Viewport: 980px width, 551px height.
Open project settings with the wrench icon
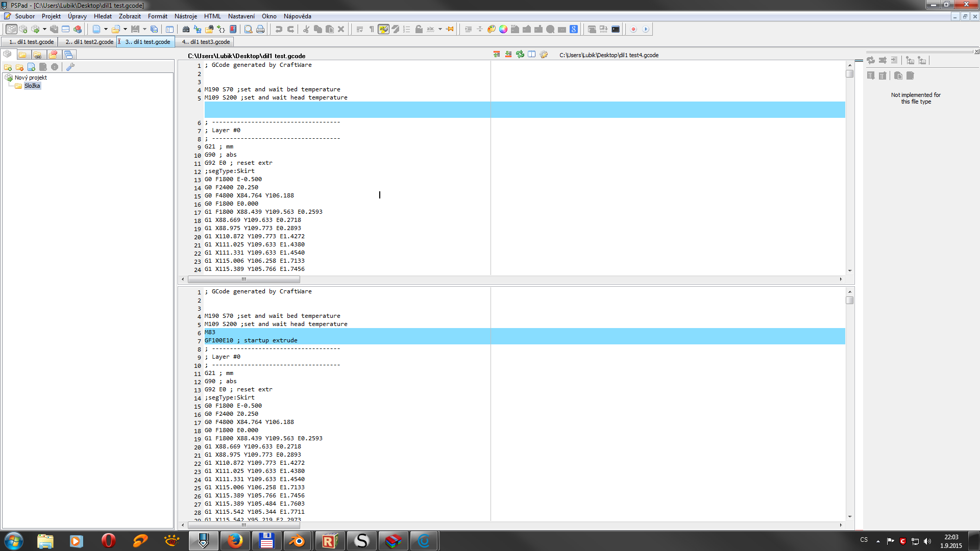[x=71, y=67]
